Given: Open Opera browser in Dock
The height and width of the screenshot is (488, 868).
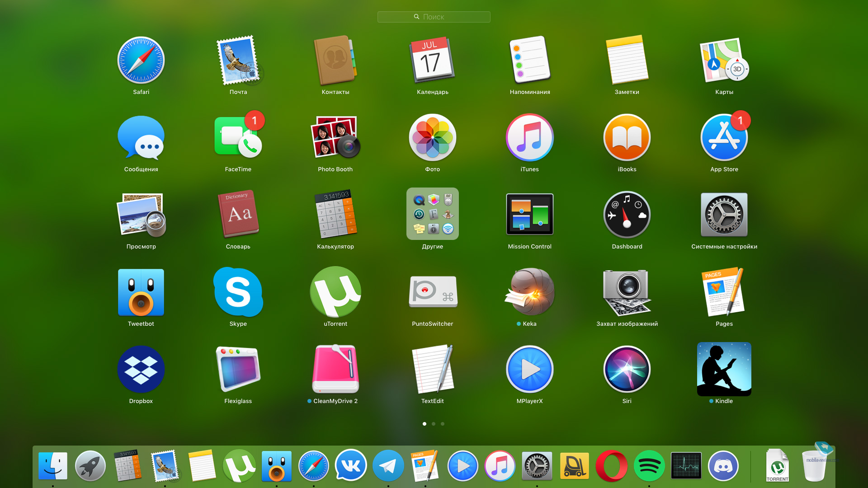Looking at the screenshot, I should coord(612,466).
